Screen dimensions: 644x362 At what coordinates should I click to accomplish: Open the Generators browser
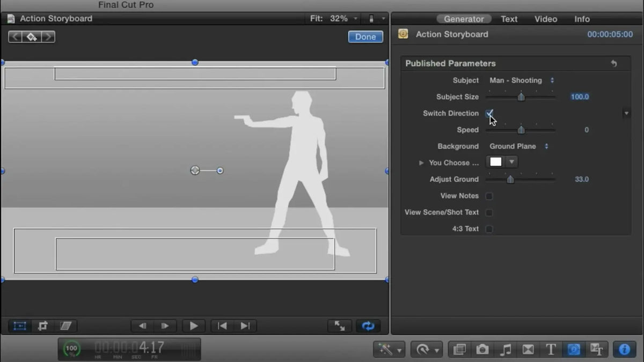point(574,350)
